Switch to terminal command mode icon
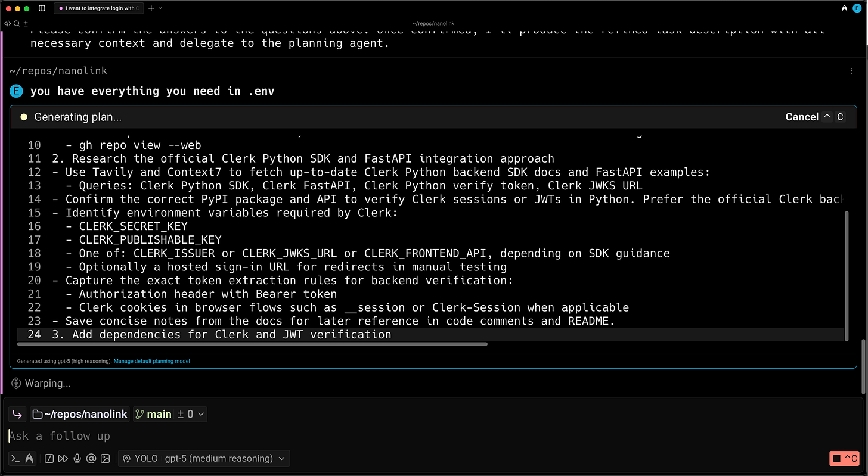The width and height of the screenshot is (868, 476). click(x=16, y=458)
